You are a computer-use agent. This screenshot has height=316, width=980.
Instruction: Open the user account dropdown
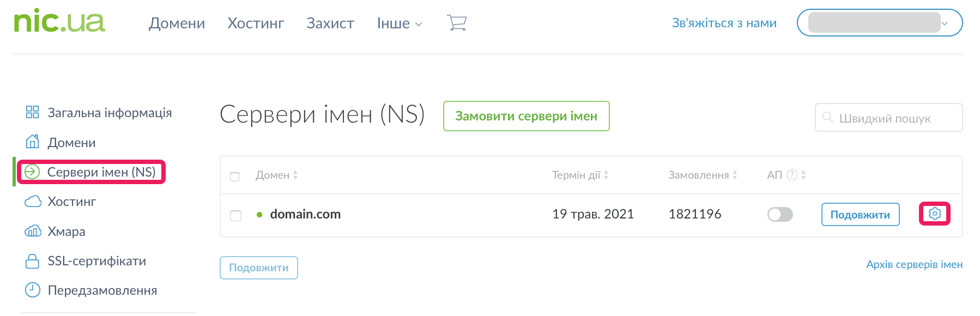879,23
